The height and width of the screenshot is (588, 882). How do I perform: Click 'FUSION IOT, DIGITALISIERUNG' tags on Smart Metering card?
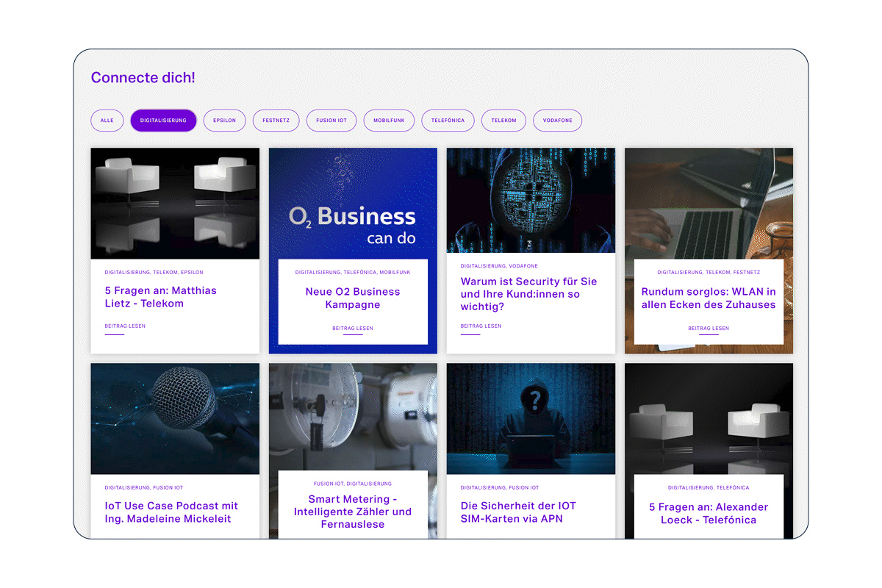[353, 484]
